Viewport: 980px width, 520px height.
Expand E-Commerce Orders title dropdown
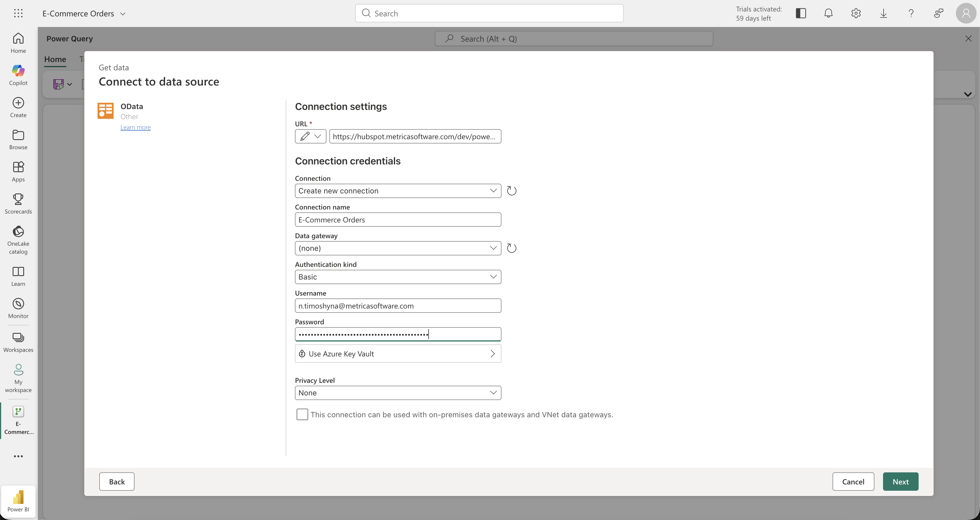pos(123,14)
